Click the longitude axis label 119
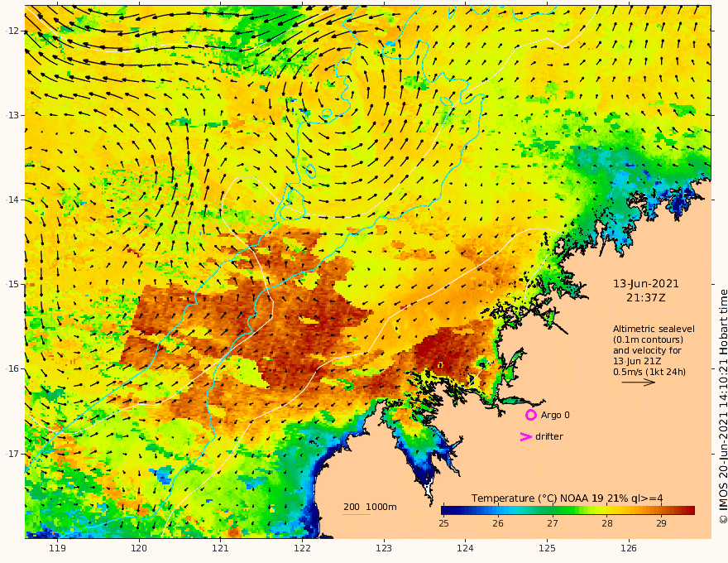Image resolution: width=728 pixels, height=563 pixels. 57,549
